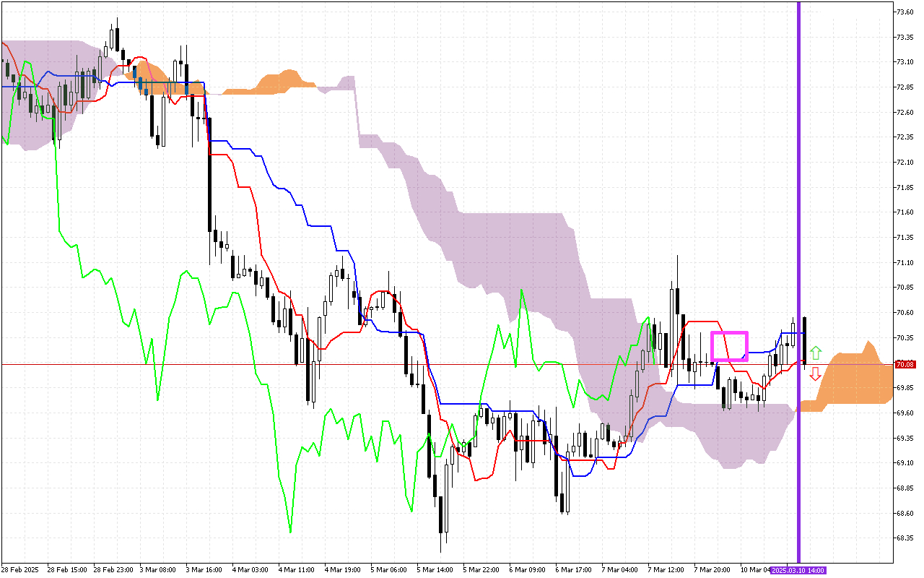924x578 pixels.
Task: Click the 71.35 price axis label
Action: pos(905,238)
